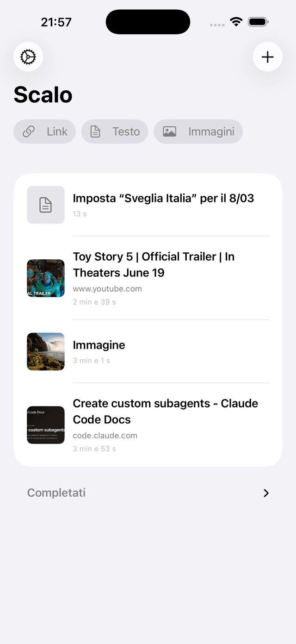The width and height of the screenshot is (296, 644).
Task: Tap the plus icon to add new item
Action: (267, 57)
